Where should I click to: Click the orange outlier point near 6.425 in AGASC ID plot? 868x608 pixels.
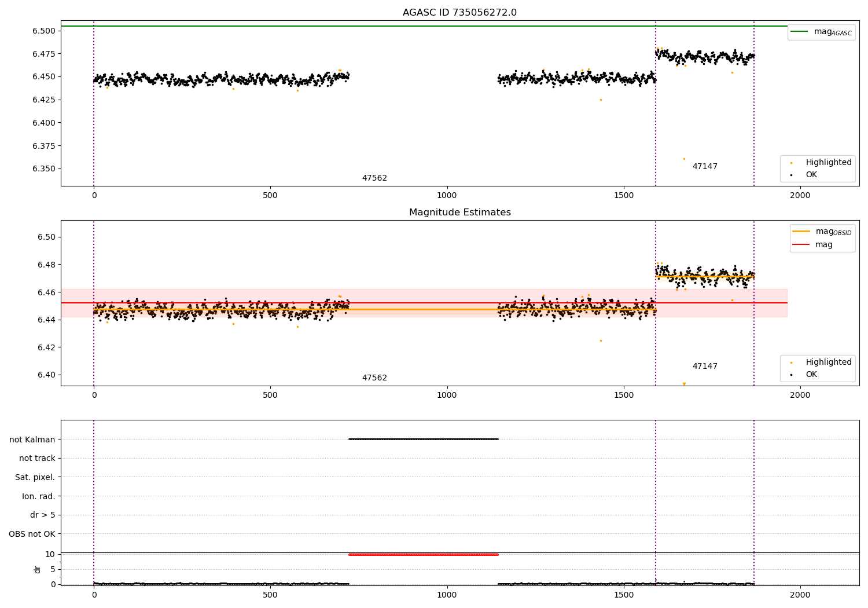[601, 100]
